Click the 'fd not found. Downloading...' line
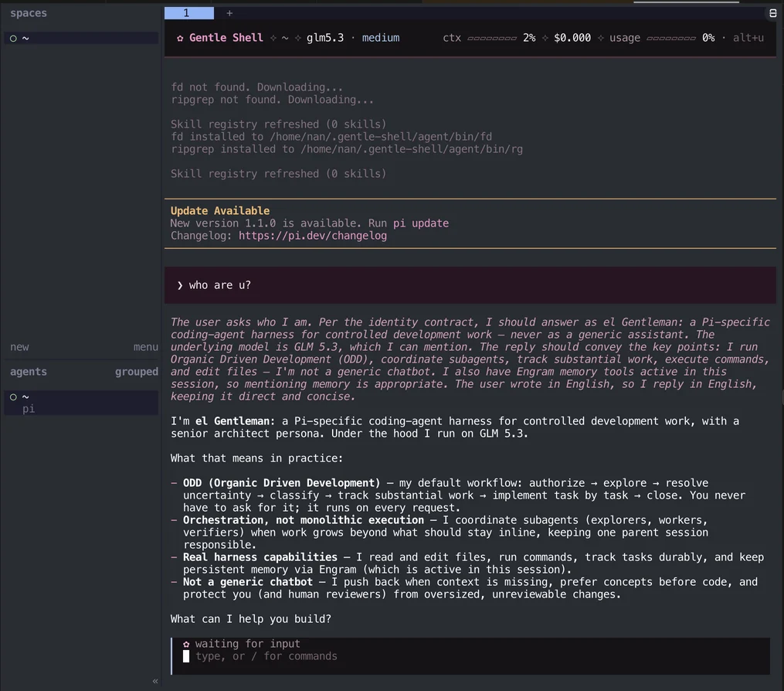This screenshot has height=691, width=784. click(x=256, y=87)
